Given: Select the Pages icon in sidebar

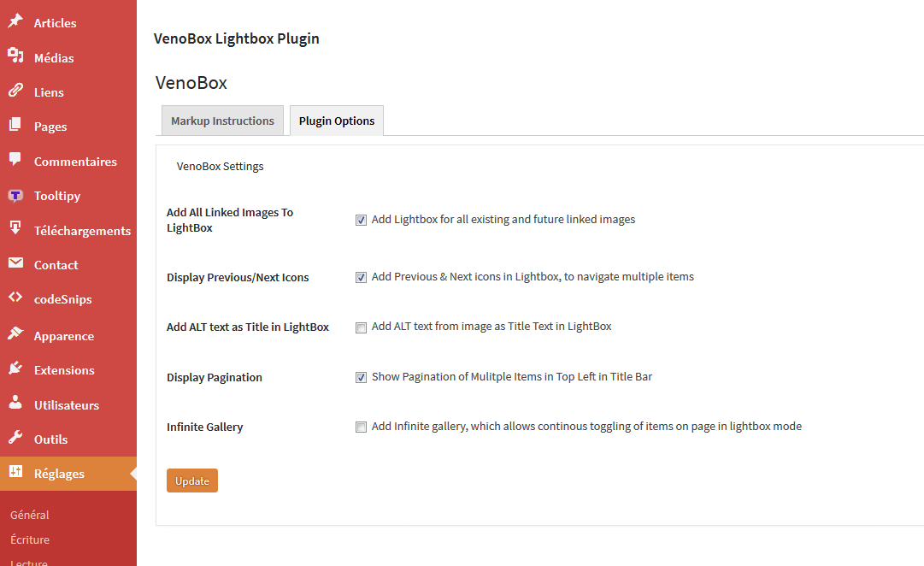Looking at the screenshot, I should 15,125.
